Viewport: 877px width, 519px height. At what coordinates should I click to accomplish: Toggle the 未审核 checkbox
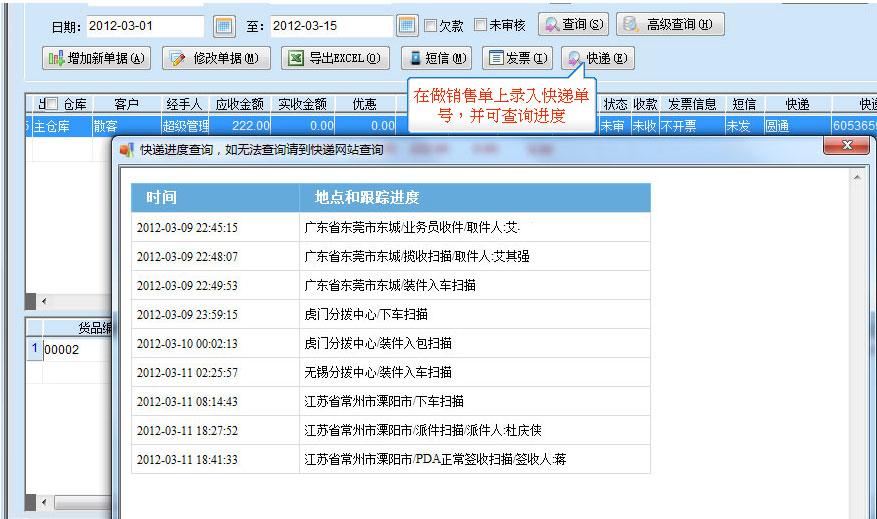pos(481,25)
